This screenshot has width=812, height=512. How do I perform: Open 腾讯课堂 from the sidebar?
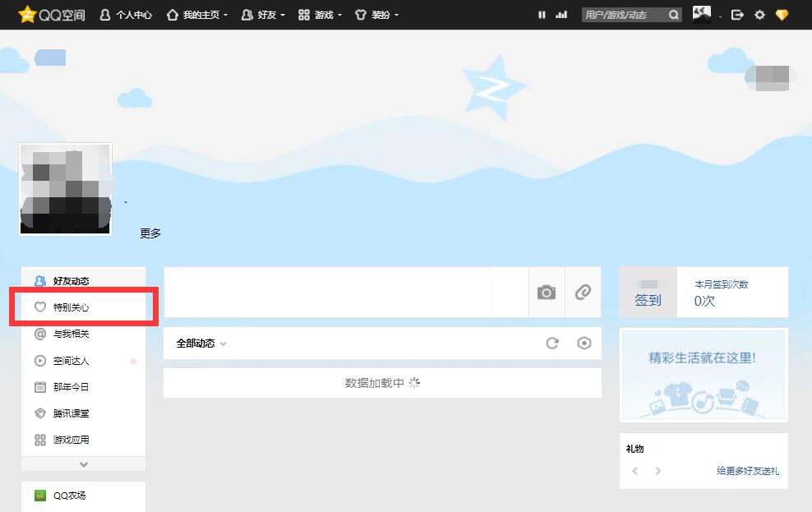(65, 413)
